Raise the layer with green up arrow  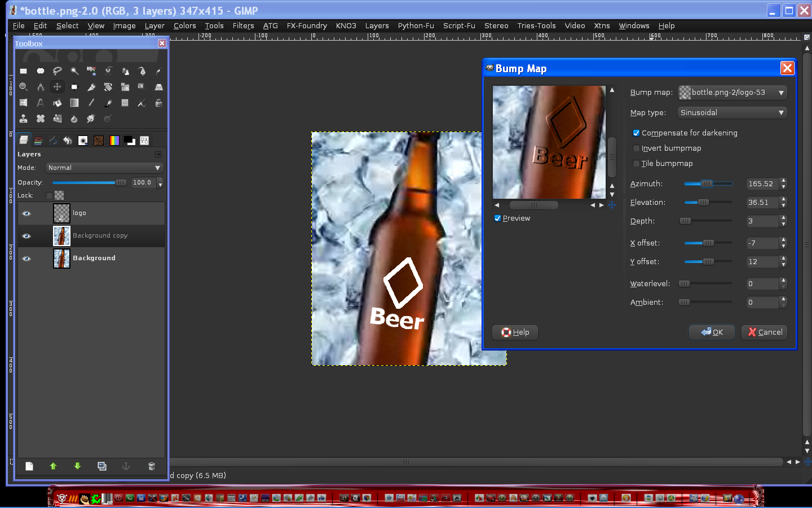pyautogui.click(x=53, y=466)
